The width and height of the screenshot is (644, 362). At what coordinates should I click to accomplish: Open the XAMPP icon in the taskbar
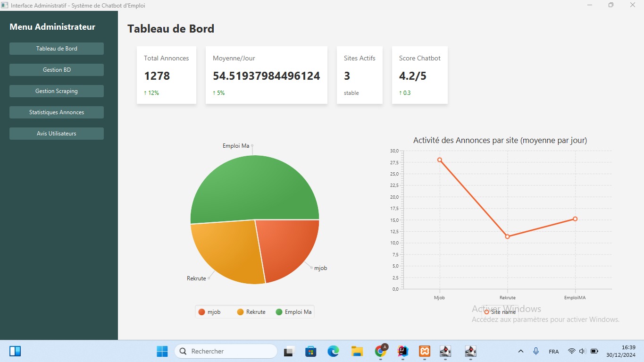(425, 351)
